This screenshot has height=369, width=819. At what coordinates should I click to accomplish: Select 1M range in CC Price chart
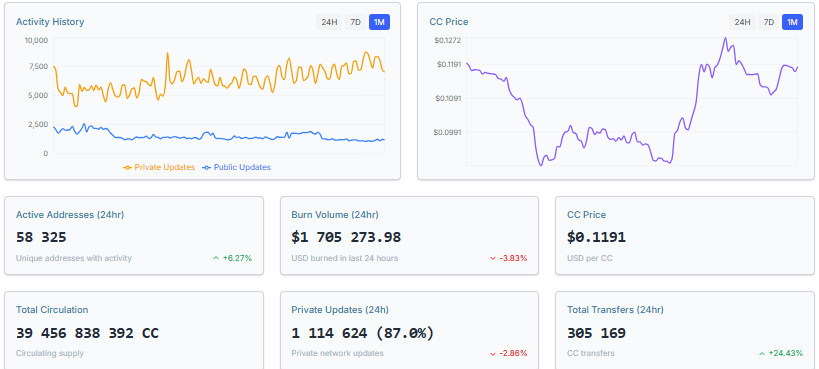tap(792, 22)
